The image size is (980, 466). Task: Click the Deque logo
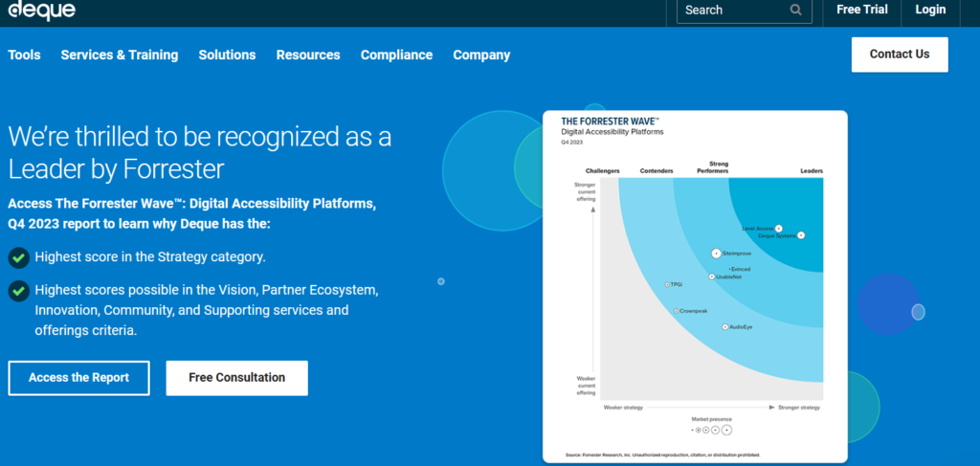tap(42, 10)
